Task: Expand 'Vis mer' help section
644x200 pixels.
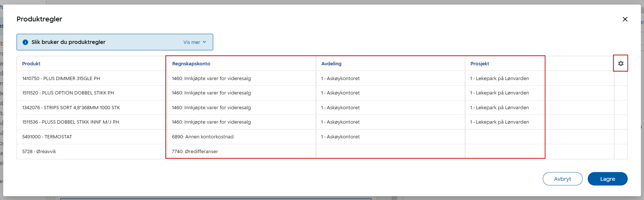Action: tap(194, 42)
